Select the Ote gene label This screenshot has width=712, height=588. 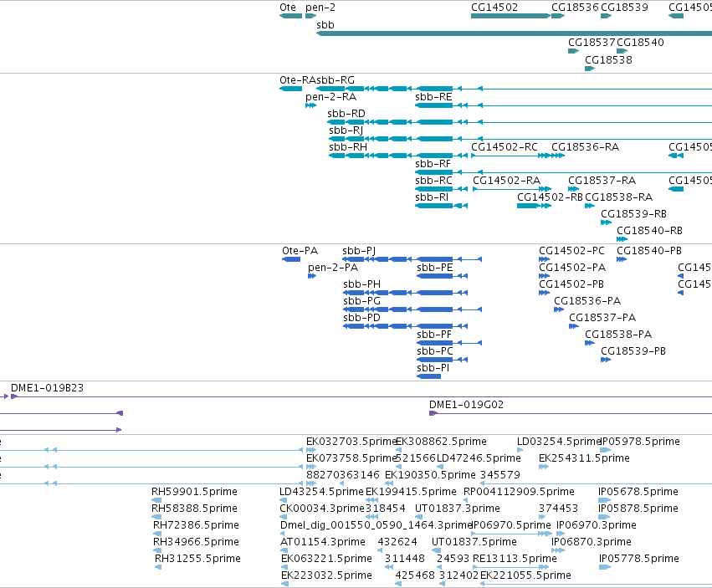(x=288, y=8)
